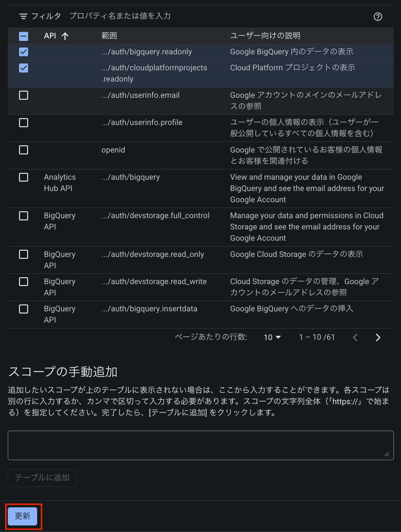
Task: Click the .../auth/bigquery.readonly scope text
Action: (147, 52)
